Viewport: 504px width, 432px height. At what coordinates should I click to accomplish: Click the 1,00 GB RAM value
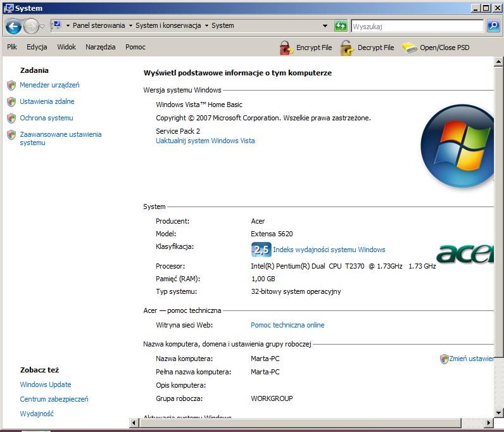(x=263, y=279)
